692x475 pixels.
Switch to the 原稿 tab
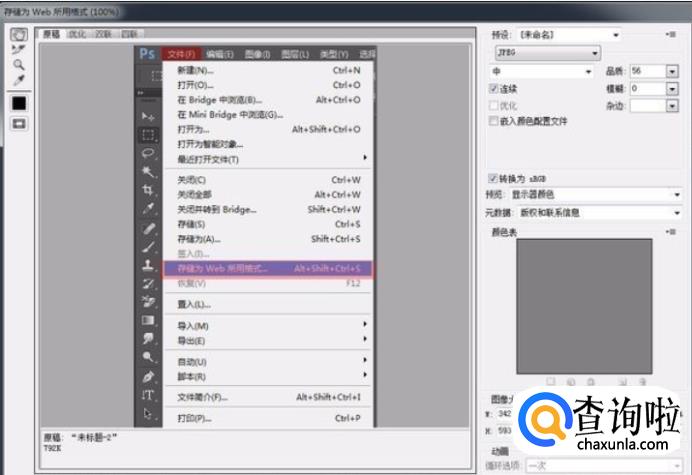(x=52, y=34)
